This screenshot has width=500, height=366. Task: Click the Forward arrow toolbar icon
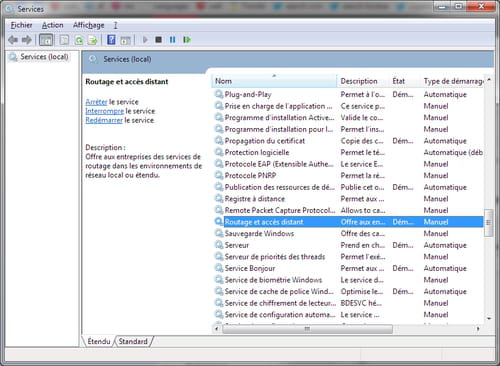[27, 40]
